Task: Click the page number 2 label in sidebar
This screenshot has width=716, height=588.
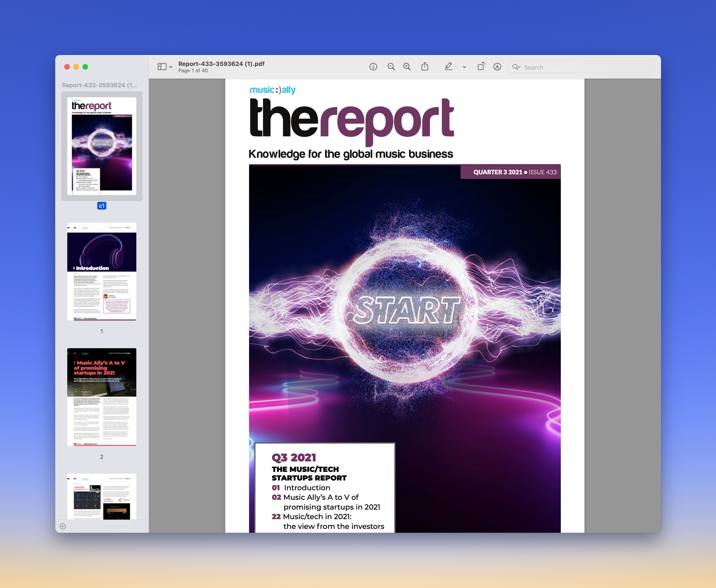Action: point(102,457)
